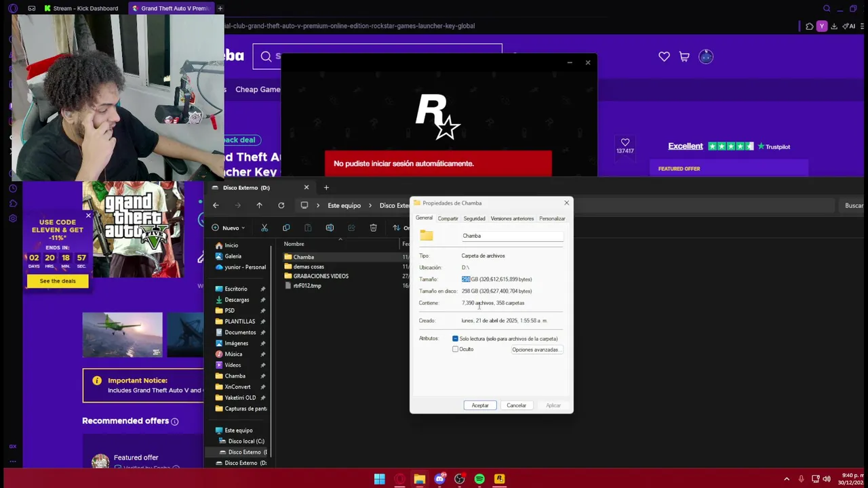The height and width of the screenshot is (488, 868).
Task: Open wishlist heart icon in Eneba header
Action: click(x=664, y=57)
